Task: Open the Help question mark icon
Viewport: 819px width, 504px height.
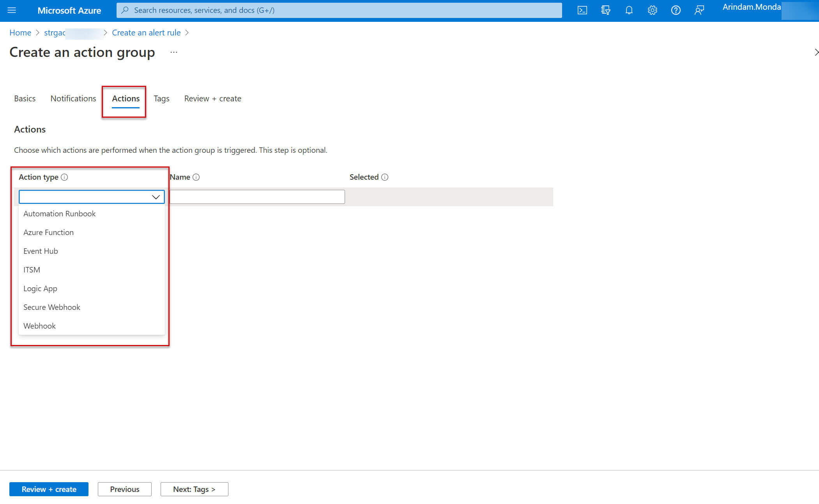Action: pyautogui.click(x=676, y=10)
